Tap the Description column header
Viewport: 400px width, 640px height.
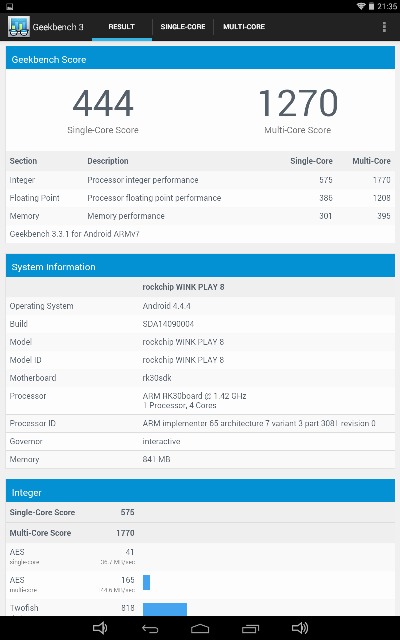click(108, 161)
